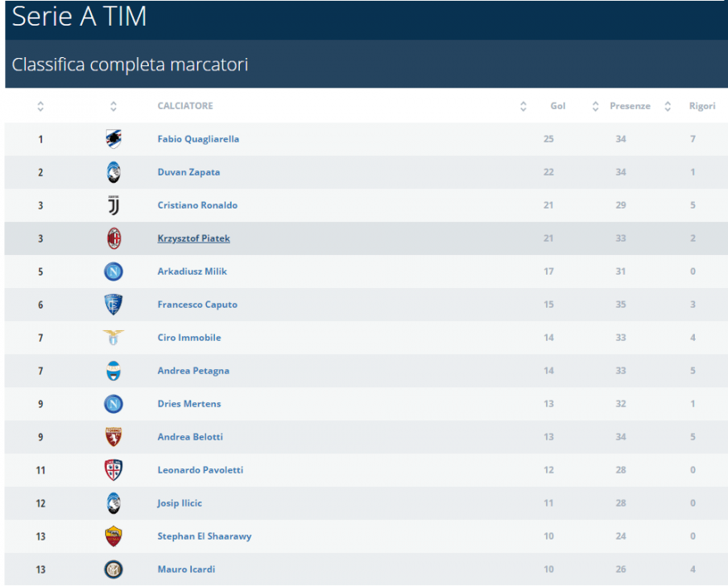Viewport: 728px width, 586px height.
Task: Toggle sorting on the ranking position column
Action: (x=41, y=106)
